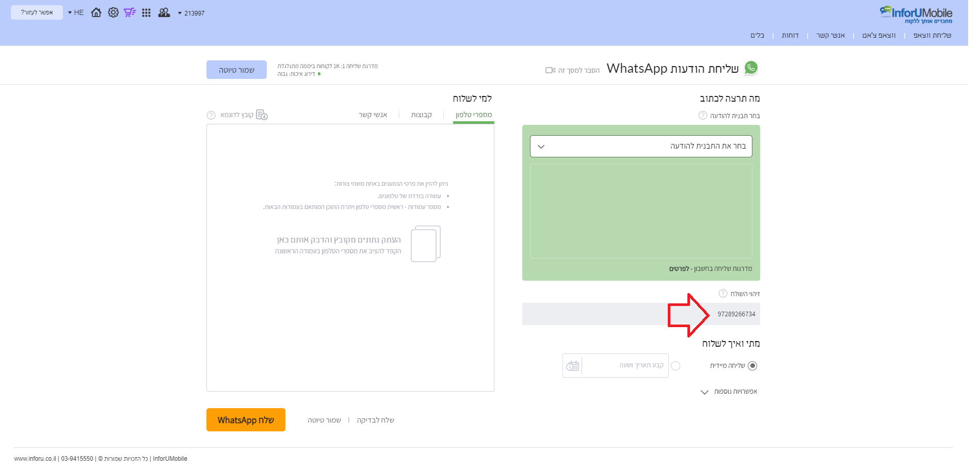
Task: Download the sample file icon
Action: [x=262, y=115]
